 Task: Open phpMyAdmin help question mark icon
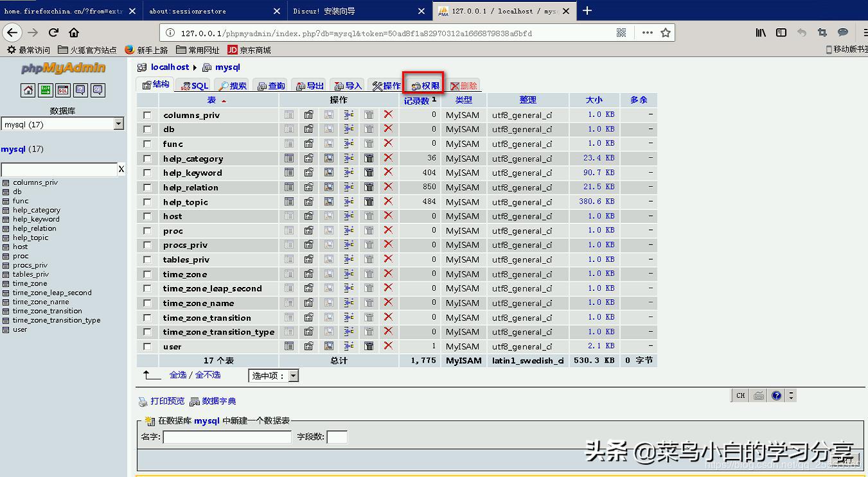[776, 395]
